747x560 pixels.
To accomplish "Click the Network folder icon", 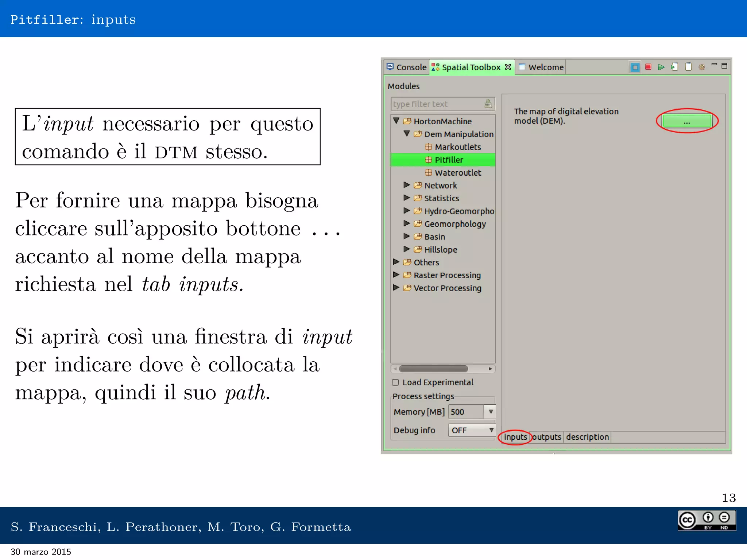I will 418,185.
